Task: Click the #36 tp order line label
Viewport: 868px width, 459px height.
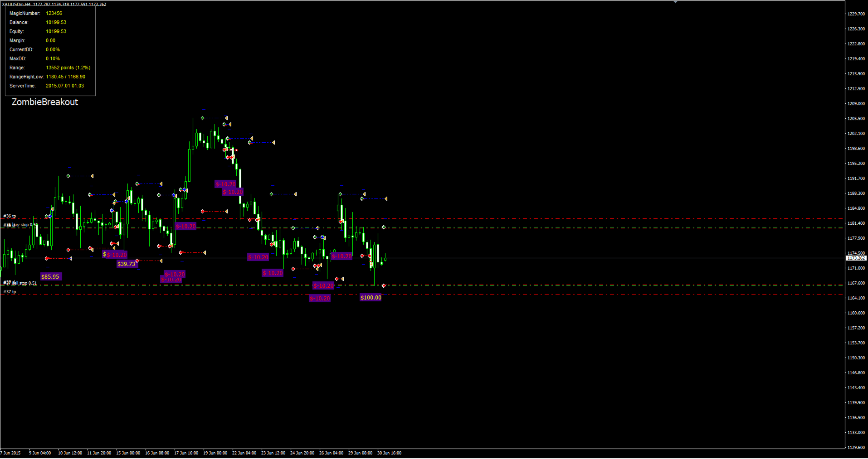Action: point(10,216)
